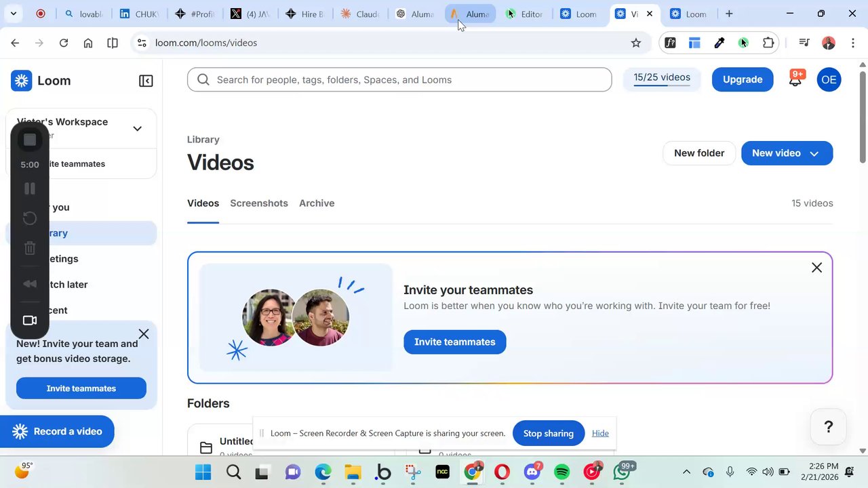Image resolution: width=868 pixels, height=488 pixels.
Task: Open File Explorer from taskbar
Action: point(353,472)
